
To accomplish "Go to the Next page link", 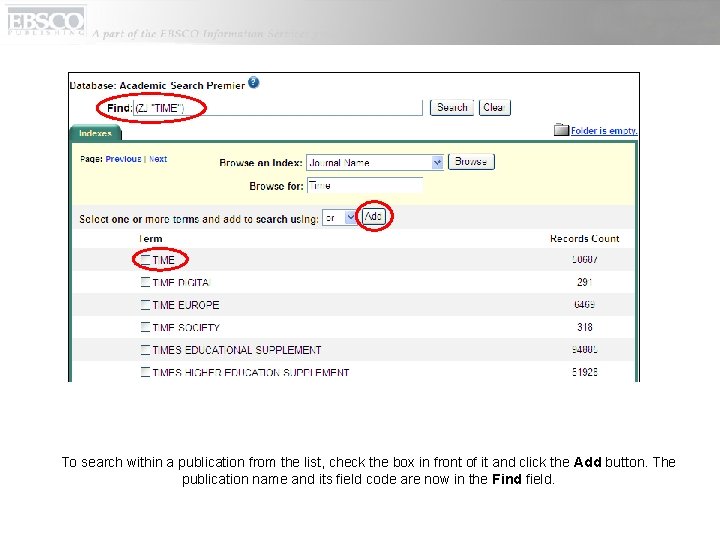I will 158,159.
